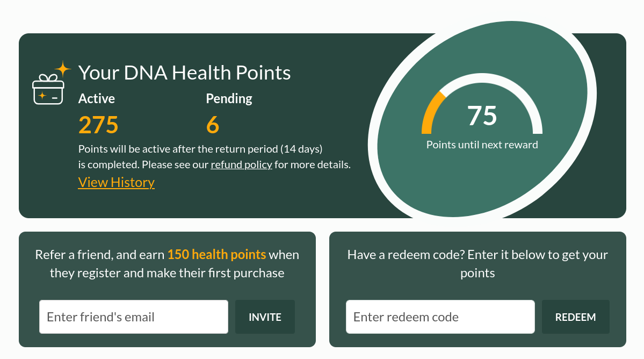Screen dimensions: 644x359
Task: Click the INVITE button
Action: pyautogui.click(x=265, y=317)
